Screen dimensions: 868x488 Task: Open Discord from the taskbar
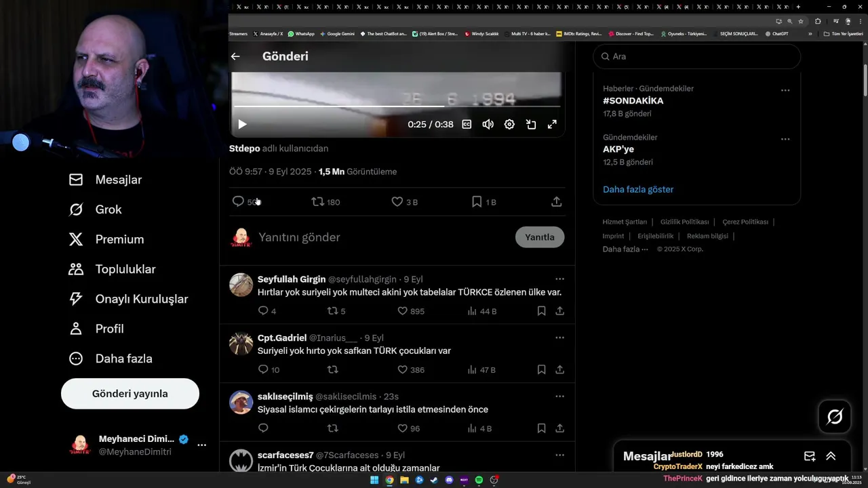(x=449, y=480)
